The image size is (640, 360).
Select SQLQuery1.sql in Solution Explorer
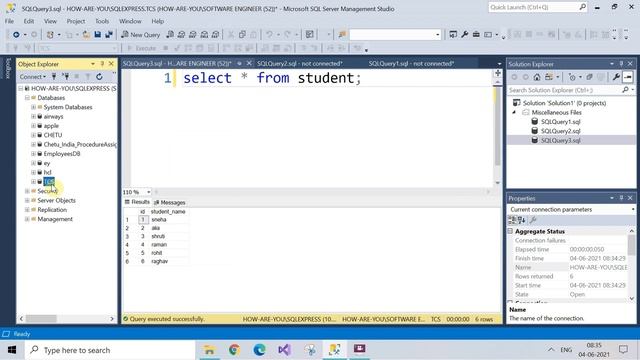tap(560, 122)
